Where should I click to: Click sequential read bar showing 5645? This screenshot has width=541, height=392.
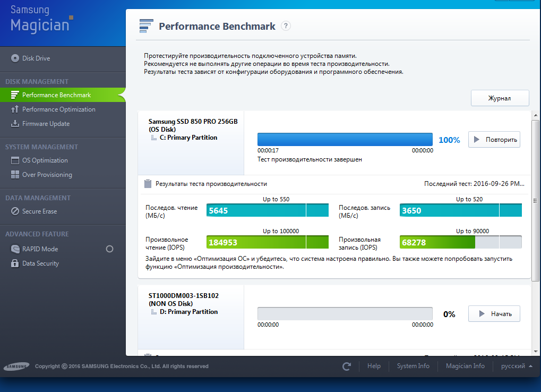pos(268,210)
